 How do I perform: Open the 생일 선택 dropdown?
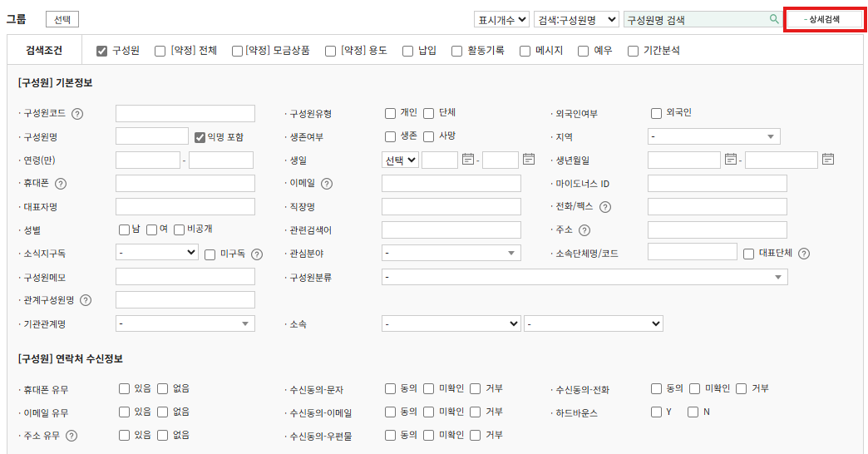point(400,160)
